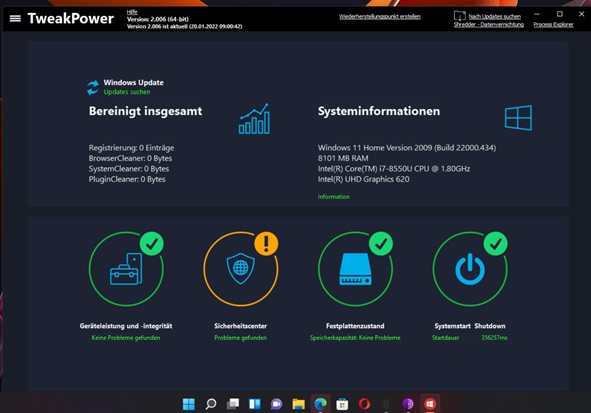Viewport: 591px width, 413px height.
Task: Click Keine Probleme gefunden under Geräteleistung
Action: [x=126, y=338]
